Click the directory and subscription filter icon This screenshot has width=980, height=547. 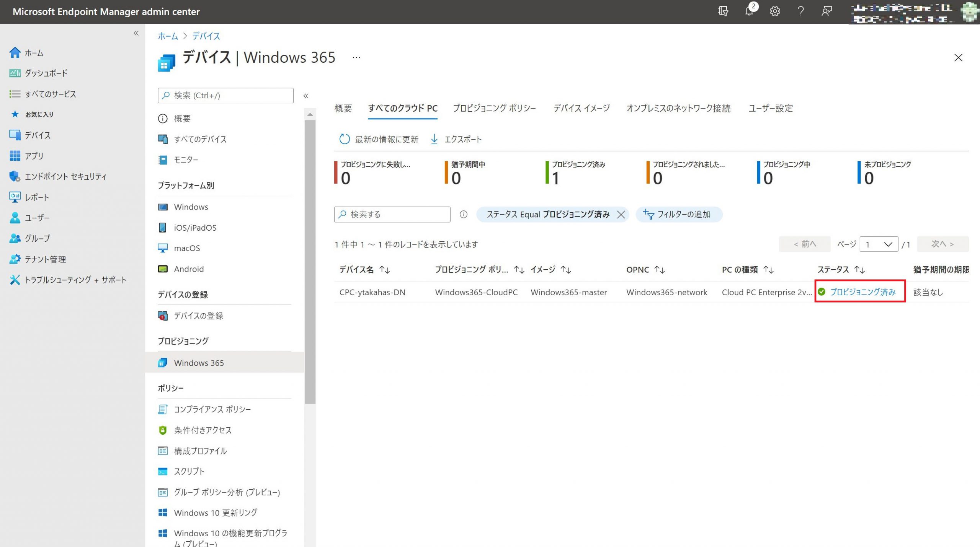tap(723, 11)
